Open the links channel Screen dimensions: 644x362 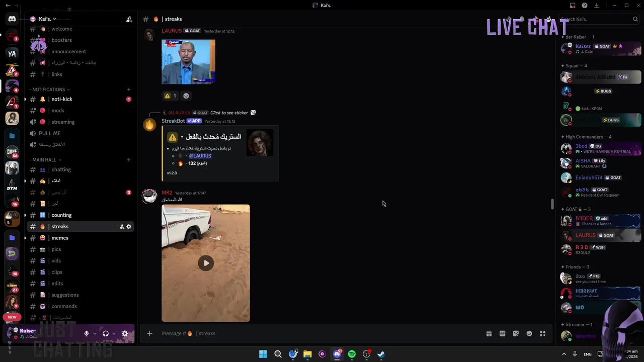(x=80, y=74)
